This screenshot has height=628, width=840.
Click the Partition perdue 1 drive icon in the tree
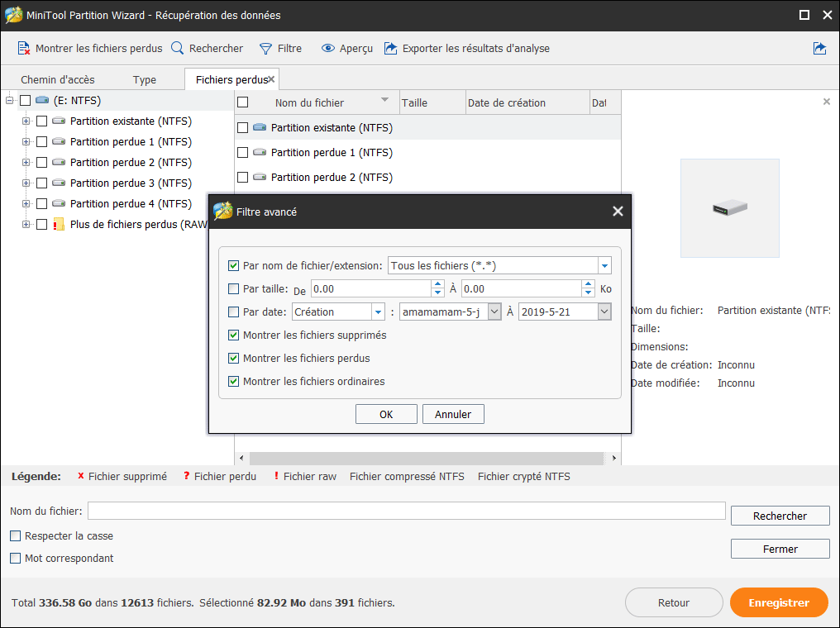pos(59,141)
